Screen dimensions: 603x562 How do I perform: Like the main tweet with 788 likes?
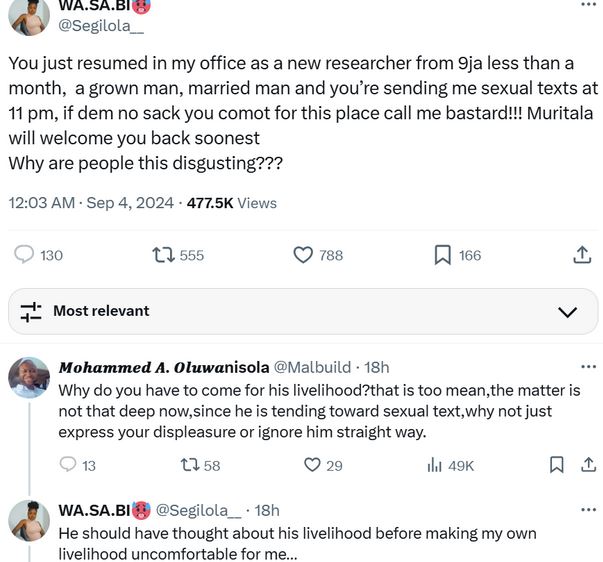click(x=304, y=255)
